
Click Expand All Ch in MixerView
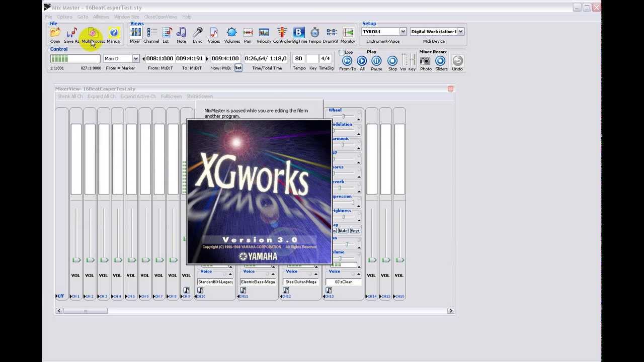[x=101, y=97]
